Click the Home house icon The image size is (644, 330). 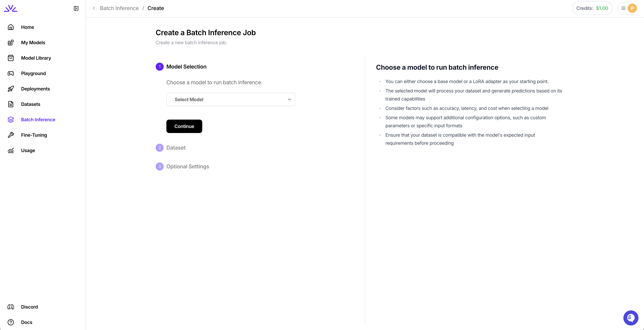[11, 27]
